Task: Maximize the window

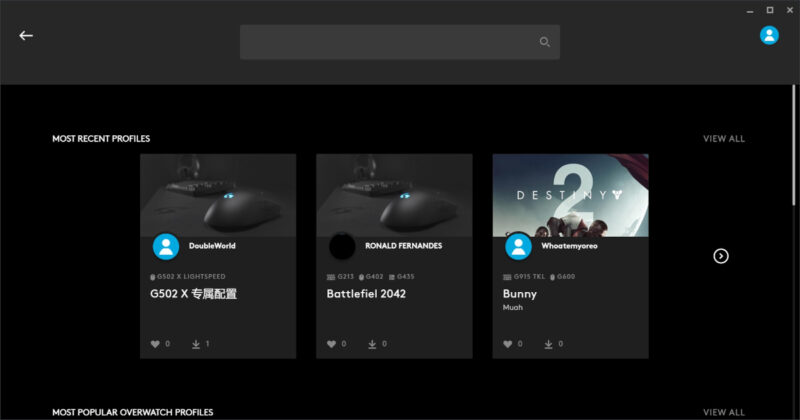Action: (769, 10)
